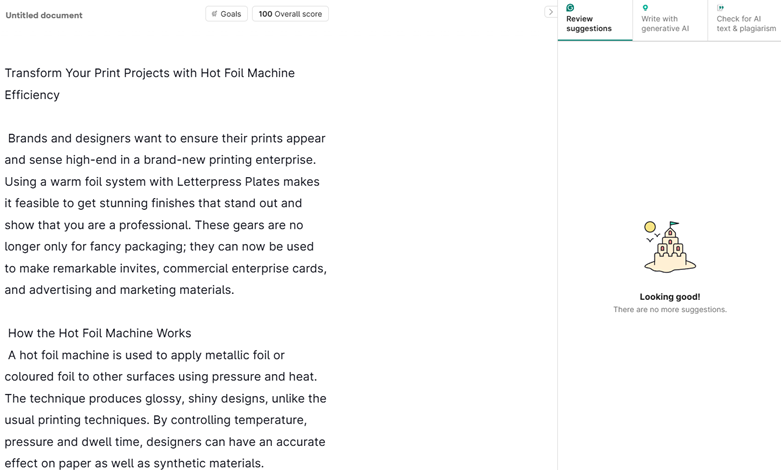
Task: Click the lightbulb icon above generative AI
Action: coord(645,8)
